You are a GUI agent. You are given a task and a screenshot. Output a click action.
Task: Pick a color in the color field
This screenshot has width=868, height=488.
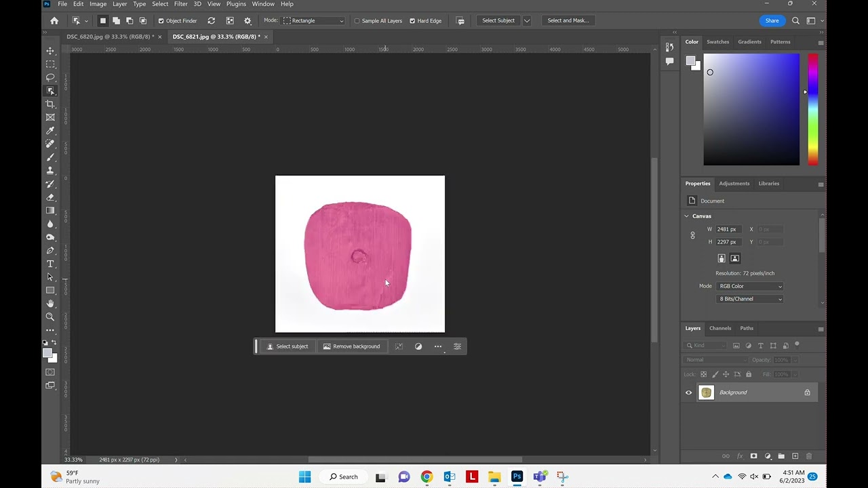[x=751, y=109]
